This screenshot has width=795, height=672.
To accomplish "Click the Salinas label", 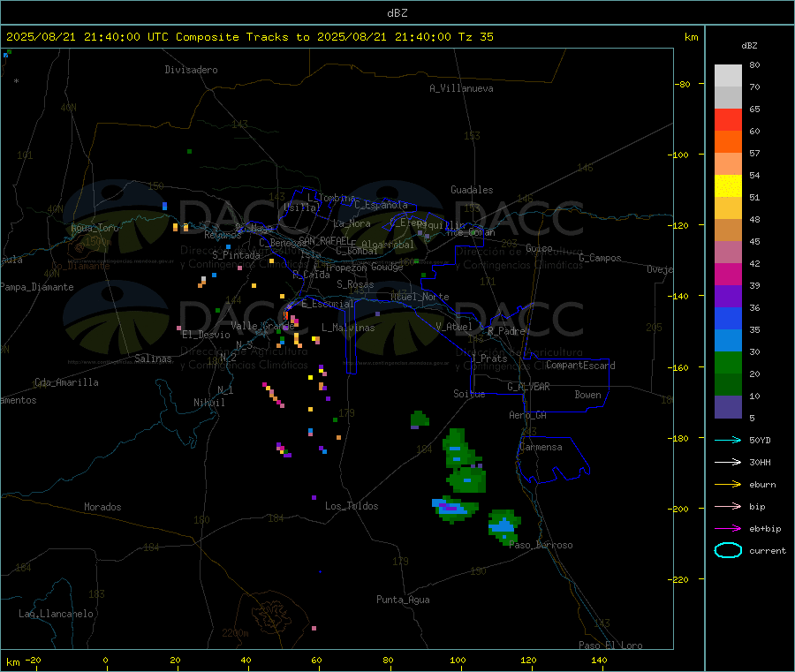I will pyautogui.click(x=153, y=359).
